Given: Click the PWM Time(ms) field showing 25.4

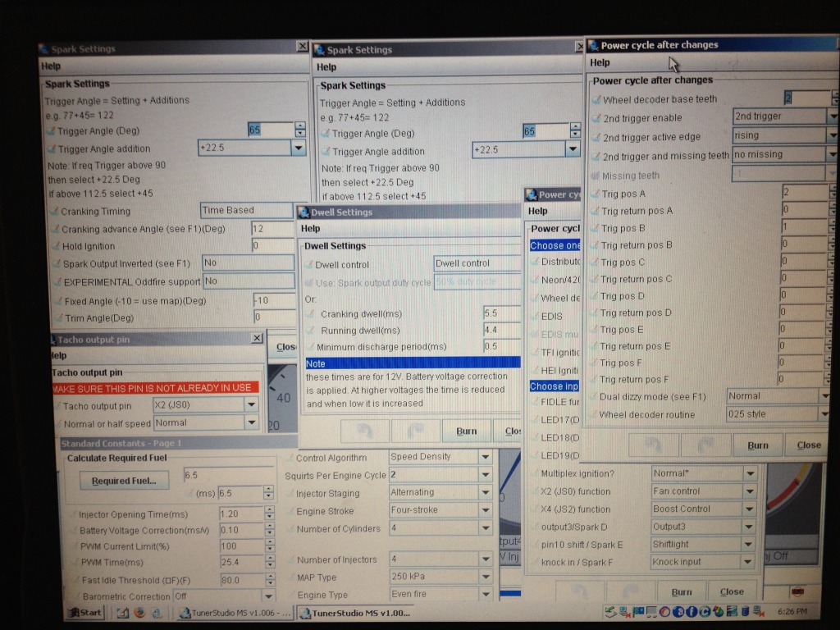Looking at the screenshot, I should point(242,562).
